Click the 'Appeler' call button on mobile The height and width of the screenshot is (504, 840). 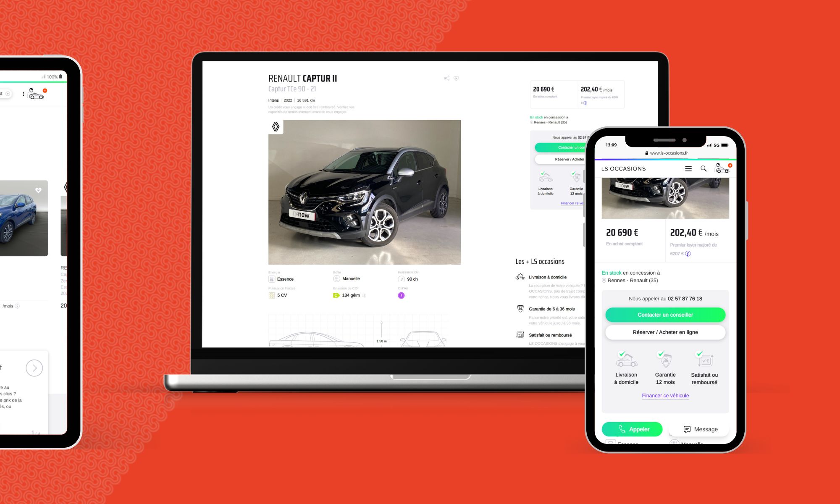pyautogui.click(x=632, y=428)
